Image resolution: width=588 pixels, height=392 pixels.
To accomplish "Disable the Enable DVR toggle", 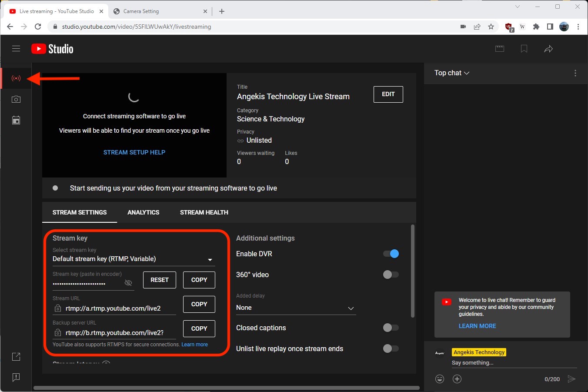I will pyautogui.click(x=391, y=254).
